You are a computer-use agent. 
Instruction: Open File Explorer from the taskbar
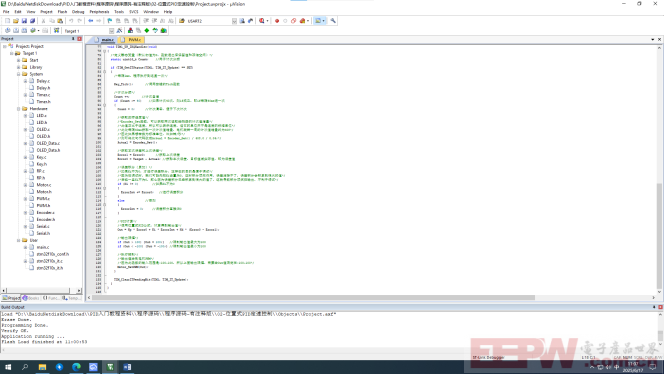click(42, 367)
